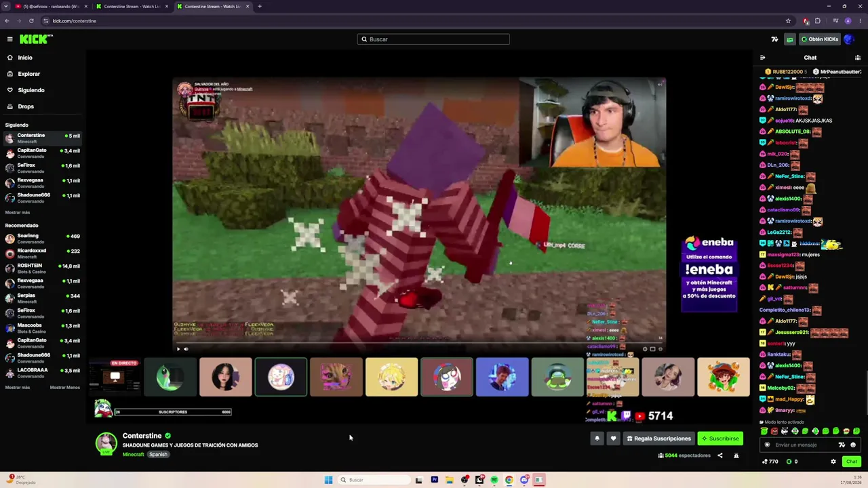Screen dimensions: 868x488
Task: Open Soarinng in recommended channels
Action: [42, 239]
